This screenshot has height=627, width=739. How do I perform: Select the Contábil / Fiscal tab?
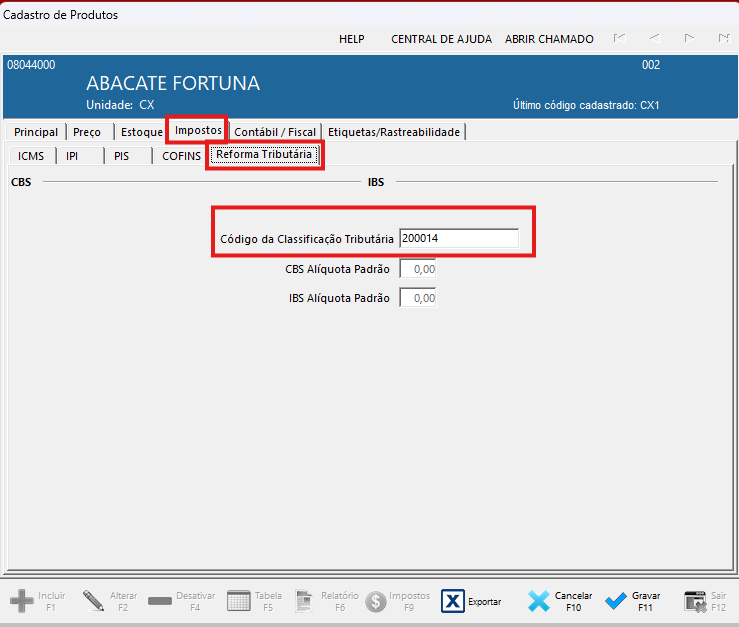tap(275, 132)
